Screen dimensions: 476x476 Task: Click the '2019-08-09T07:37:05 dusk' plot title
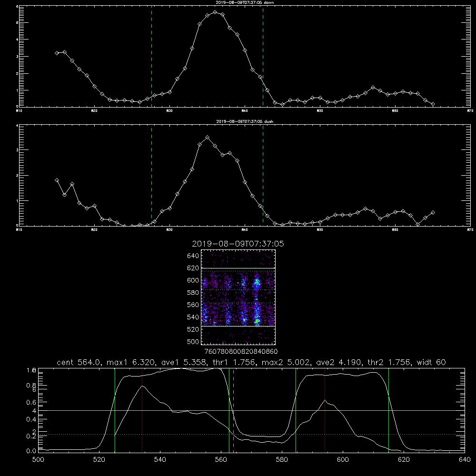[245, 121]
